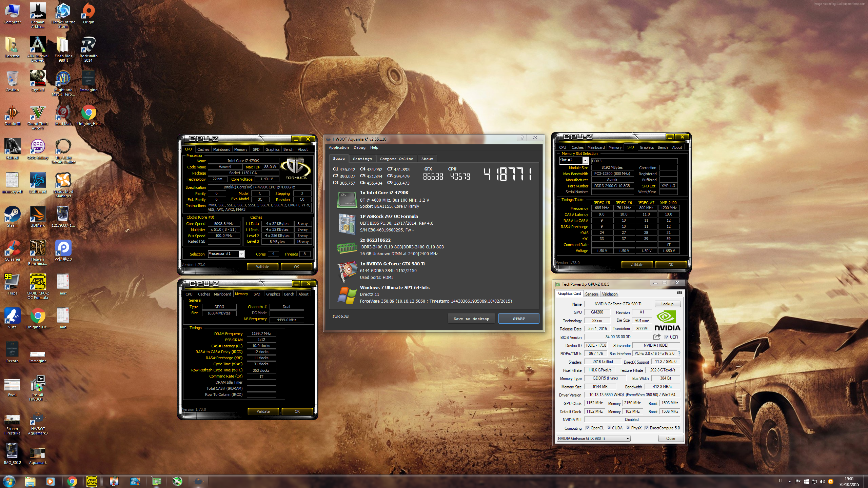Open Windows Explorer from the taskbar

(30, 481)
